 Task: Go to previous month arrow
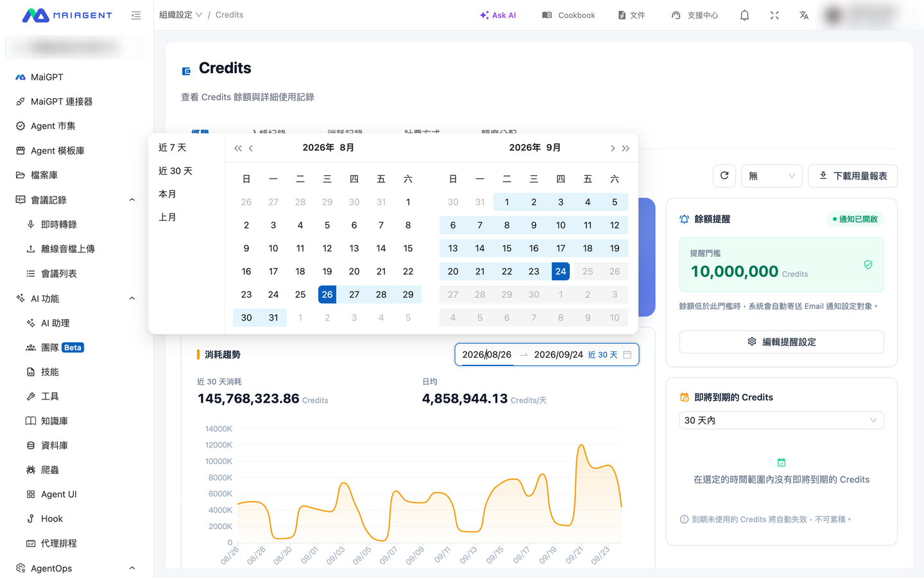click(x=251, y=148)
